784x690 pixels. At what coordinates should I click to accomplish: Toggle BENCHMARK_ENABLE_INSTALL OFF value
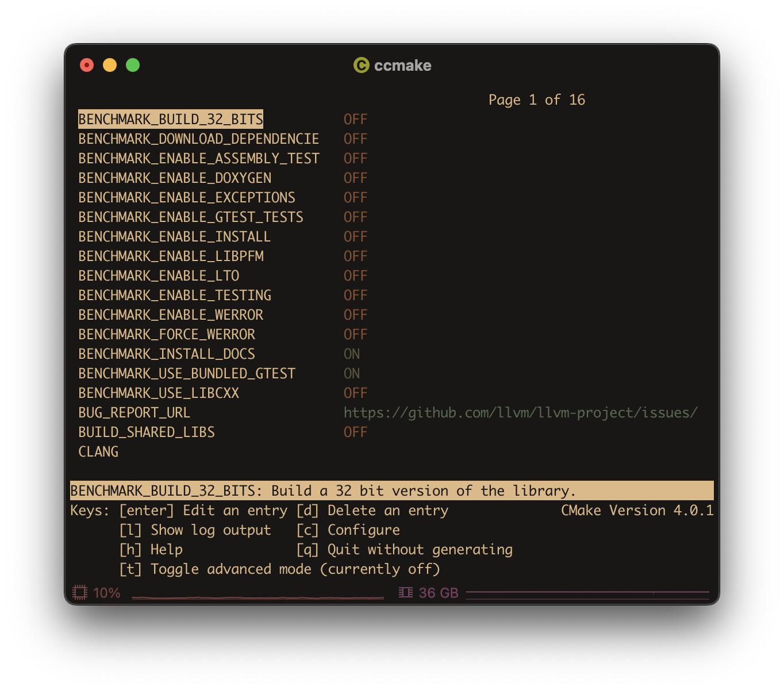[355, 236]
